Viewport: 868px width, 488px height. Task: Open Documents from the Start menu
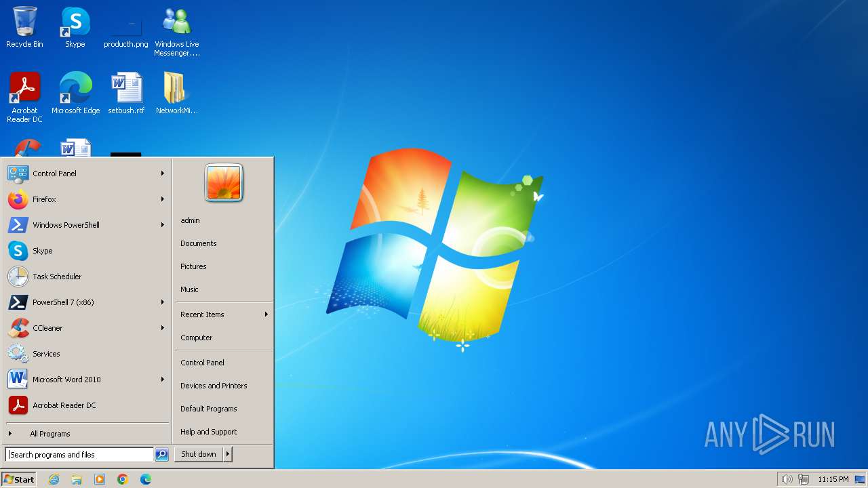coord(223,243)
